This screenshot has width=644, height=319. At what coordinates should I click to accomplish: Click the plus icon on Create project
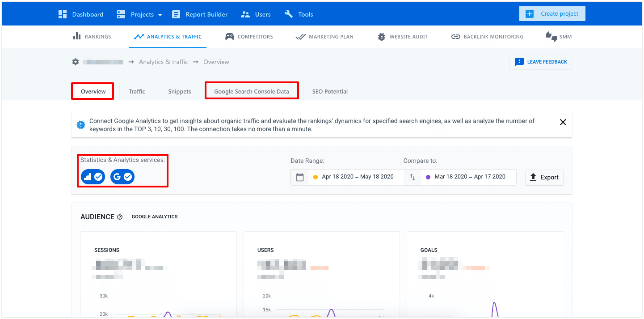[x=530, y=14]
